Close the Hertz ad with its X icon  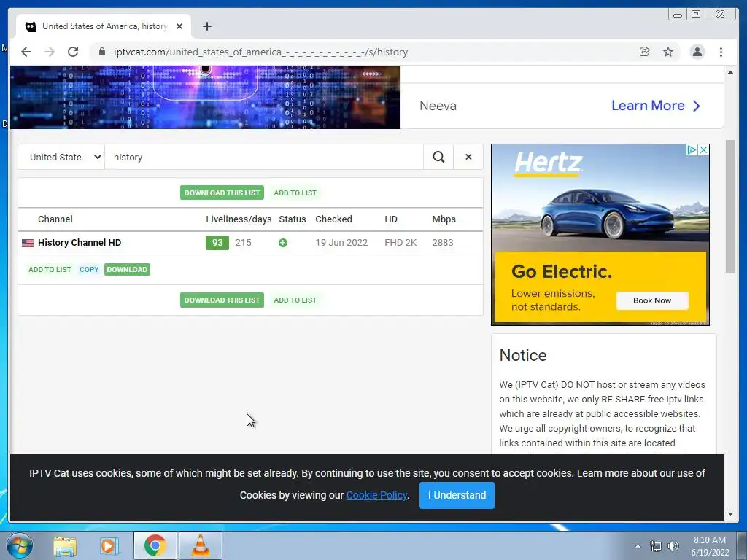pos(703,150)
